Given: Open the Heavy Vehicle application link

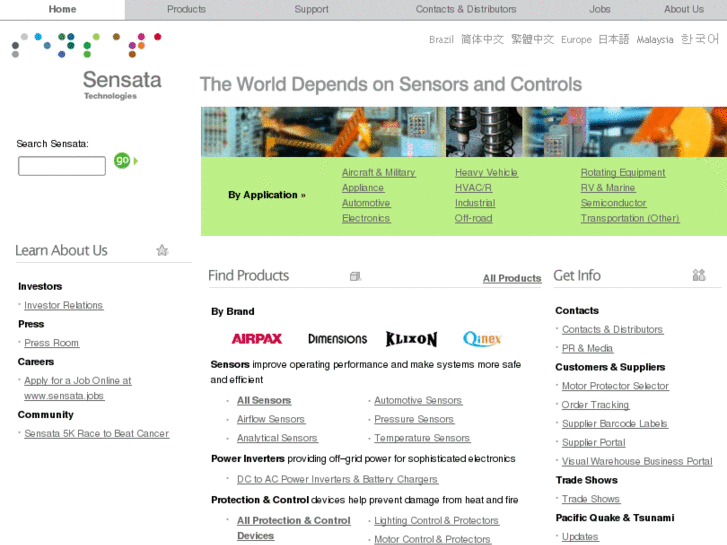Looking at the screenshot, I should point(486,173).
